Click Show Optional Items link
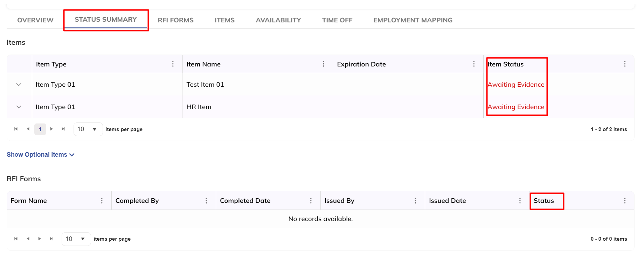The image size is (644, 255). click(x=40, y=155)
